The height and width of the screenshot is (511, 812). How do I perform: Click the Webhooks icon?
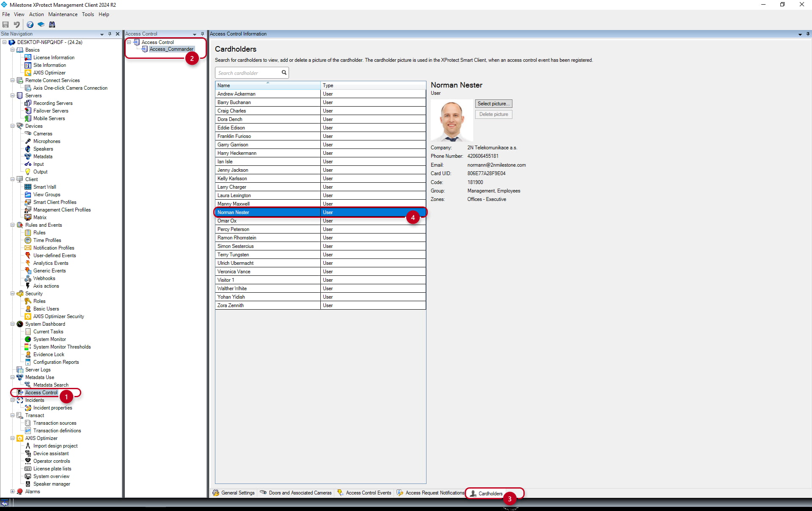28,278
